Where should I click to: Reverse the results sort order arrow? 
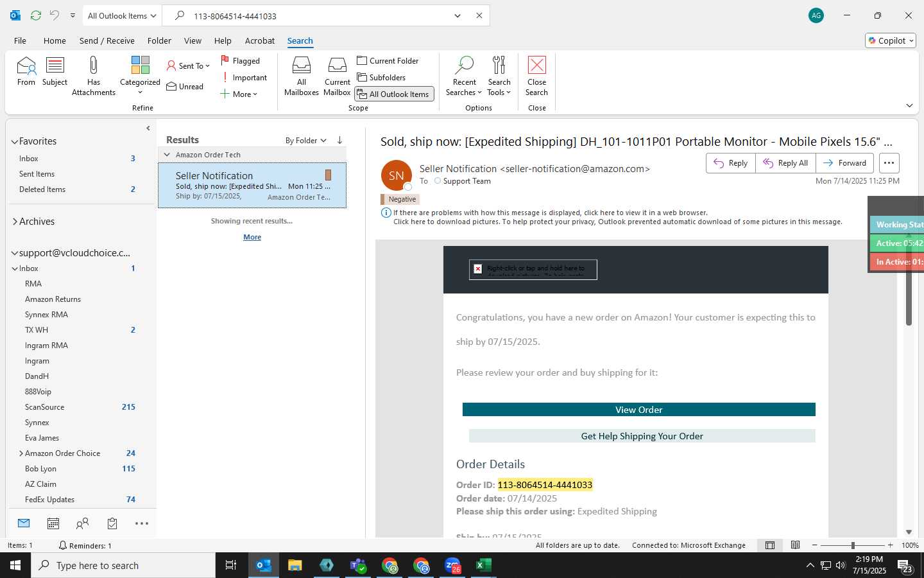pos(339,140)
